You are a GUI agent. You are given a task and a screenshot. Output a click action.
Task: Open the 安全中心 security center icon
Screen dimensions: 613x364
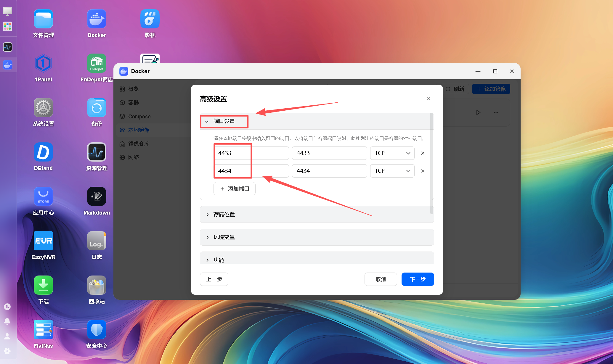(97, 330)
